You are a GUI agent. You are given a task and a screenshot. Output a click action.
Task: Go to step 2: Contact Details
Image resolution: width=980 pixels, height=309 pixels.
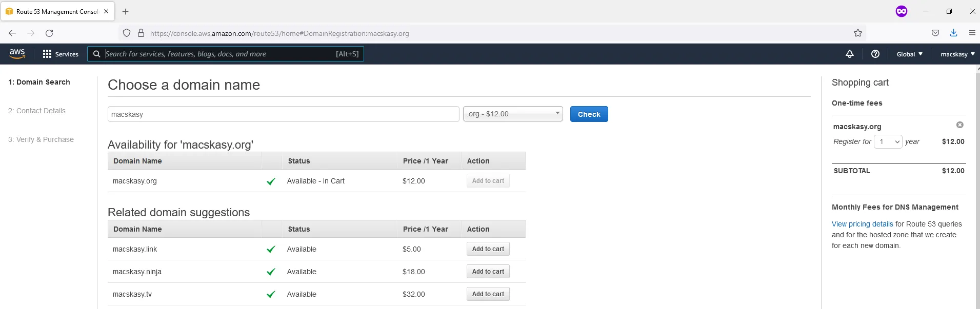tap(37, 111)
